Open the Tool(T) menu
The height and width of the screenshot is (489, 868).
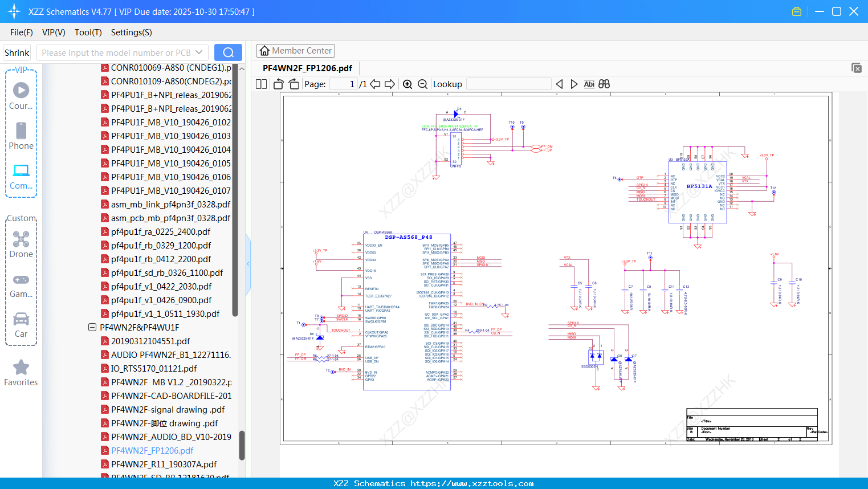tap(88, 32)
